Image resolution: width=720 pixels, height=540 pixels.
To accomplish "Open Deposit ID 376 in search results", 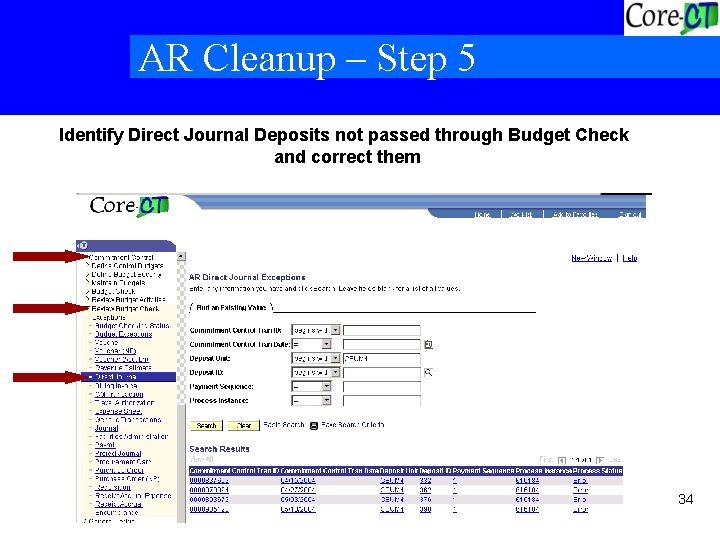I will click(425, 500).
